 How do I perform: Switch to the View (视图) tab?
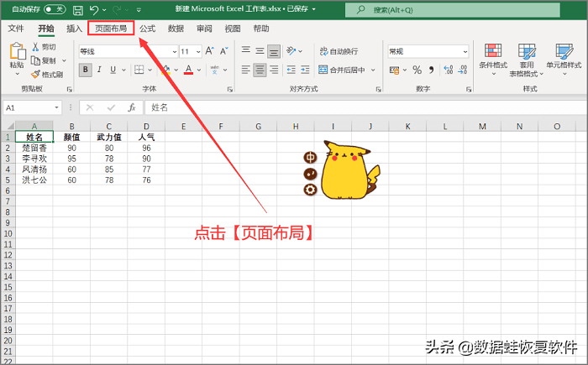point(233,29)
